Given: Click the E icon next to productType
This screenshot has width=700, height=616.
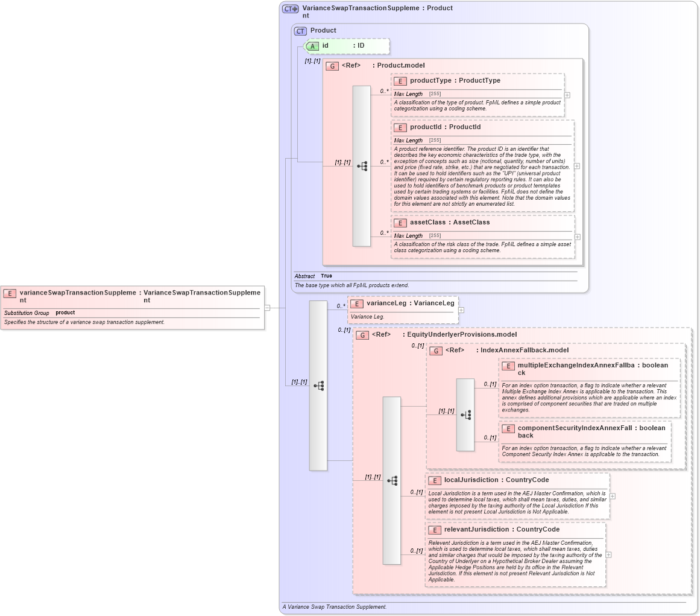Looking at the screenshot, I should coord(400,81).
